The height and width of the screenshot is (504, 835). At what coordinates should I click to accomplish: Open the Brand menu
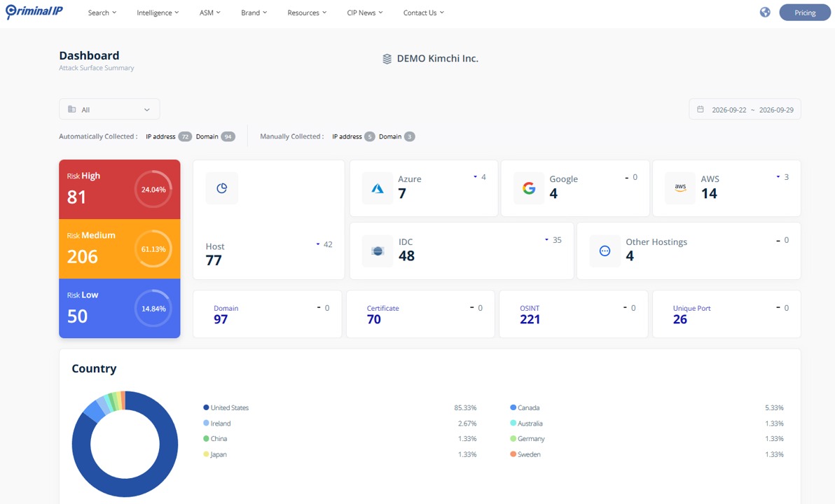coord(254,12)
